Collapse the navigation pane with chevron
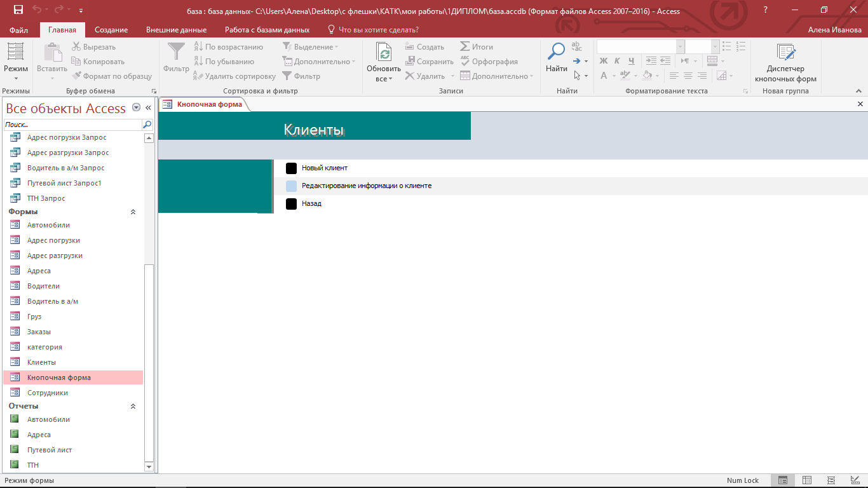This screenshot has width=868, height=488. click(149, 108)
